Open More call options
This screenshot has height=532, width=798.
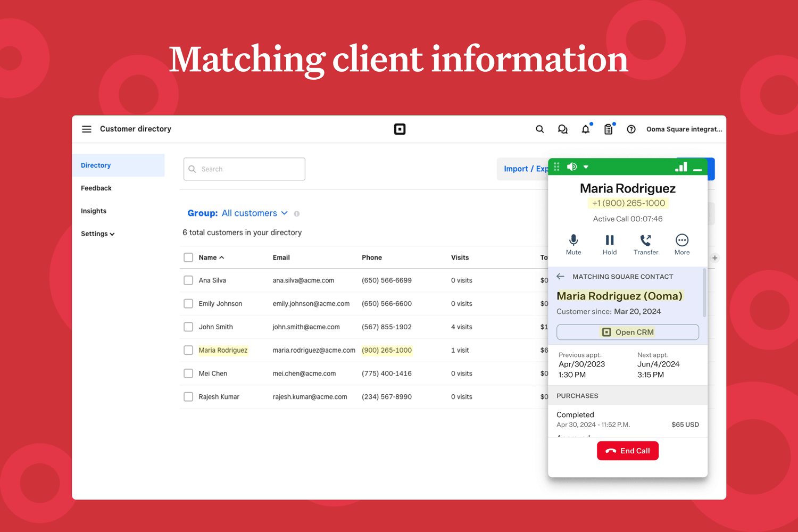click(x=682, y=244)
